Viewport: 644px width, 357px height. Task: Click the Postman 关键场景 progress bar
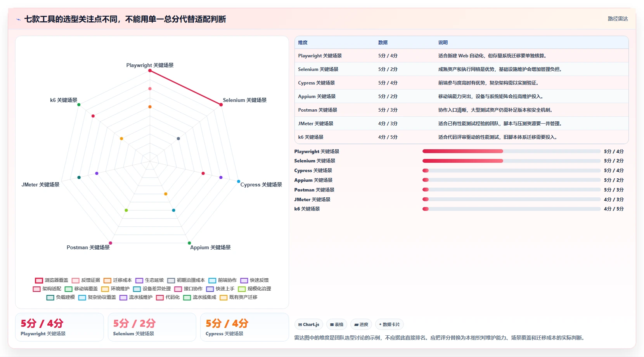[511, 190]
